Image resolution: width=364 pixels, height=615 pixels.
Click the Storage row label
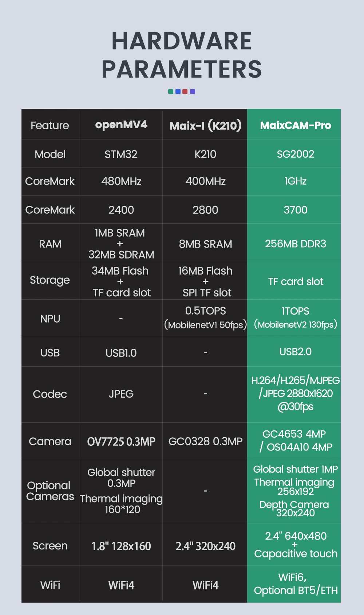pyautogui.click(x=50, y=280)
